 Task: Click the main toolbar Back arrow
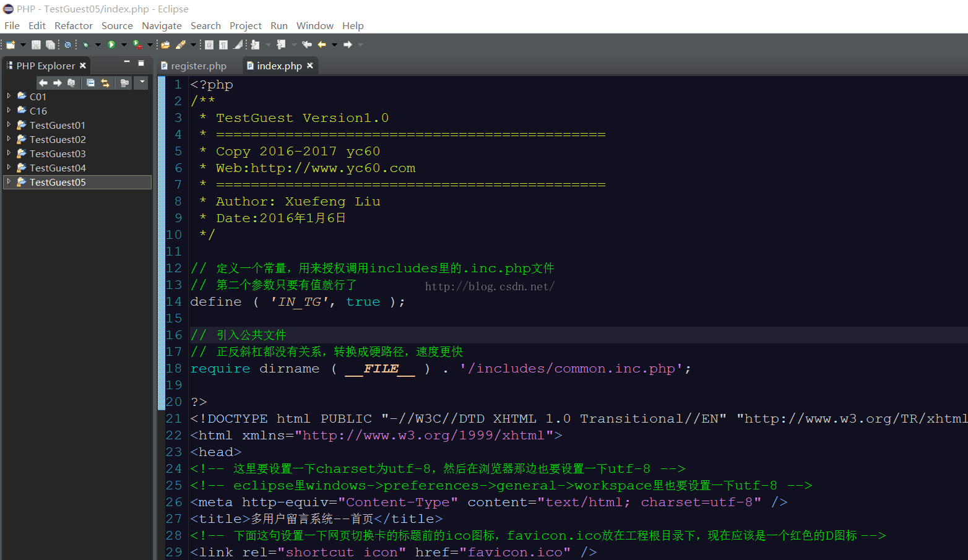(x=322, y=45)
